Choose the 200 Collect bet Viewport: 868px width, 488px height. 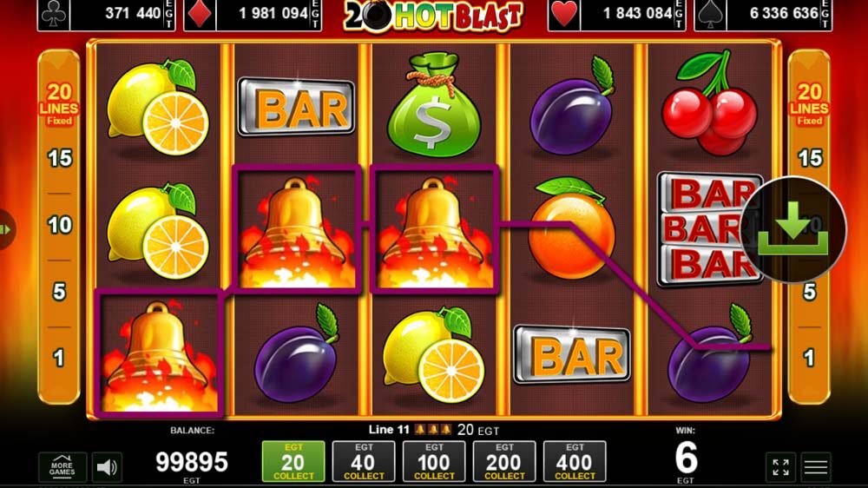504,461
